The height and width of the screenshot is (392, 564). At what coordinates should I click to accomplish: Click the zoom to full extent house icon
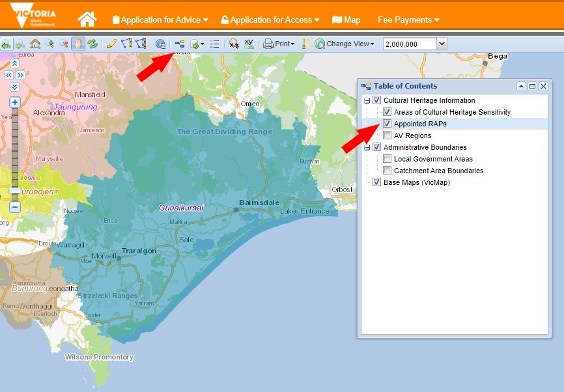click(x=35, y=44)
